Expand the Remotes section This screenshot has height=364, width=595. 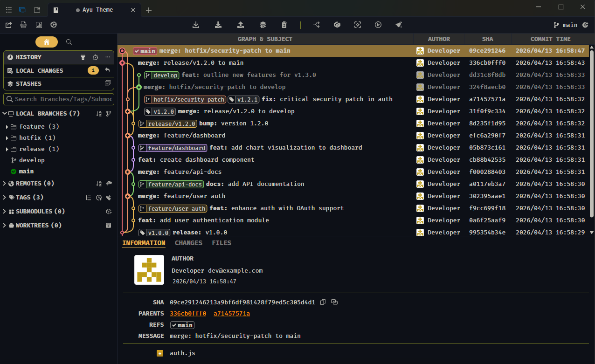[x=5, y=184]
